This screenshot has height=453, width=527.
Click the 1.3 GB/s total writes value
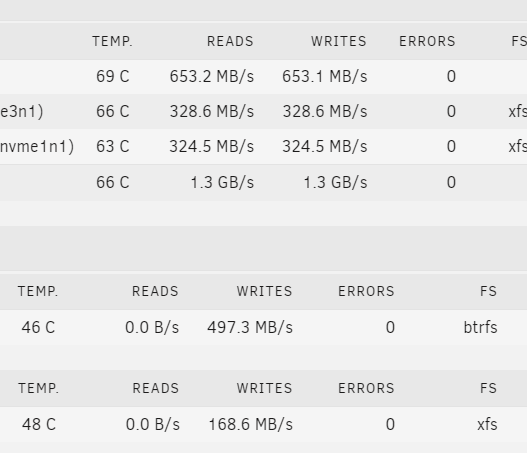pos(335,182)
